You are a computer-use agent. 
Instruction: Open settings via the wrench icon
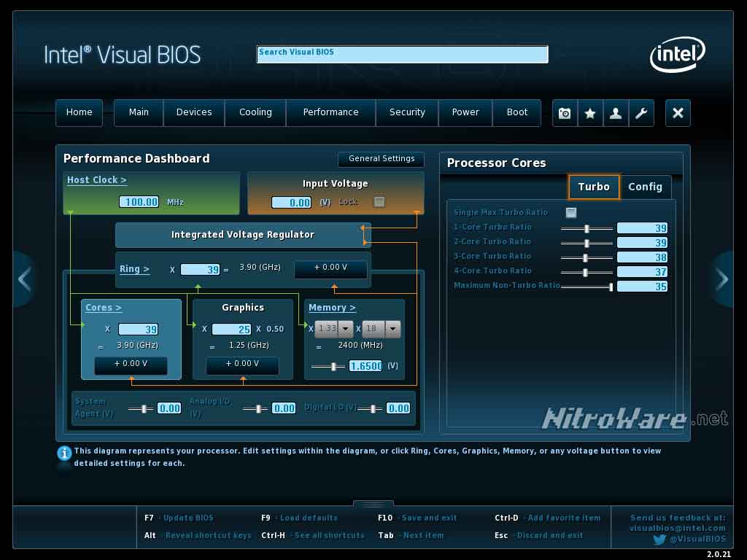tap(641, 113)
